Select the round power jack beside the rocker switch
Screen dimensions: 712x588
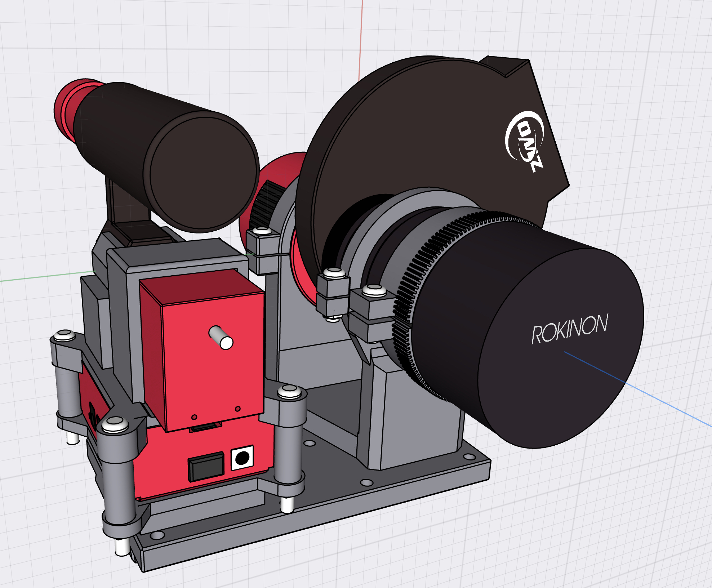[x=242, y=458]
